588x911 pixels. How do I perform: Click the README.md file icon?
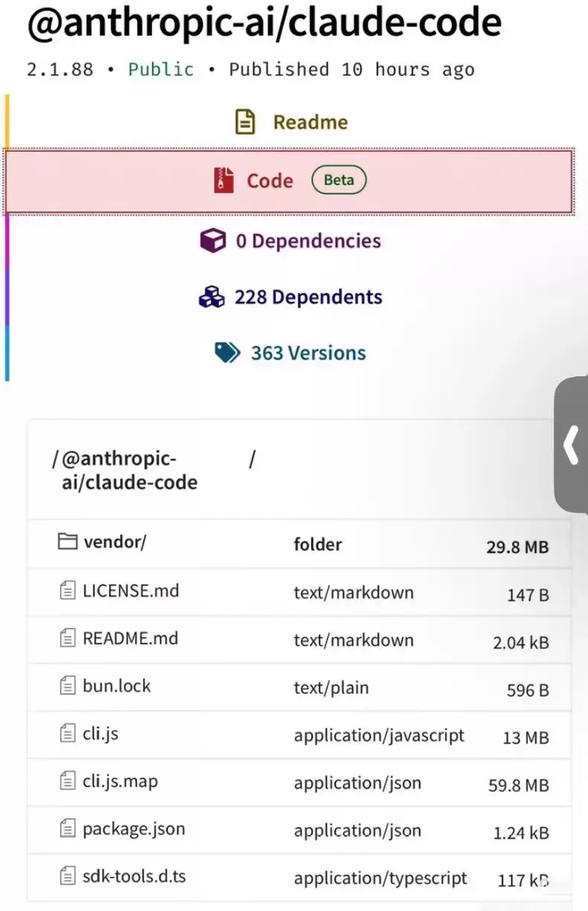click(x=68, y=639)
